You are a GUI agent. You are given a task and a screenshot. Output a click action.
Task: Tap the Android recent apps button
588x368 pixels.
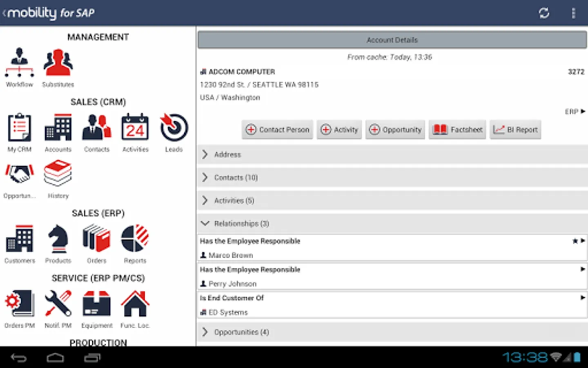[x=92, y=358]
